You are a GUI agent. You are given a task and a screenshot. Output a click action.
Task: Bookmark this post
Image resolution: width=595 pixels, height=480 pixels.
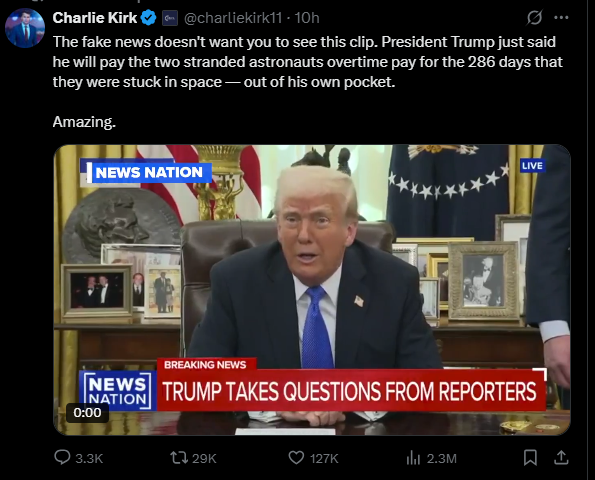click(x=530, y=458)
